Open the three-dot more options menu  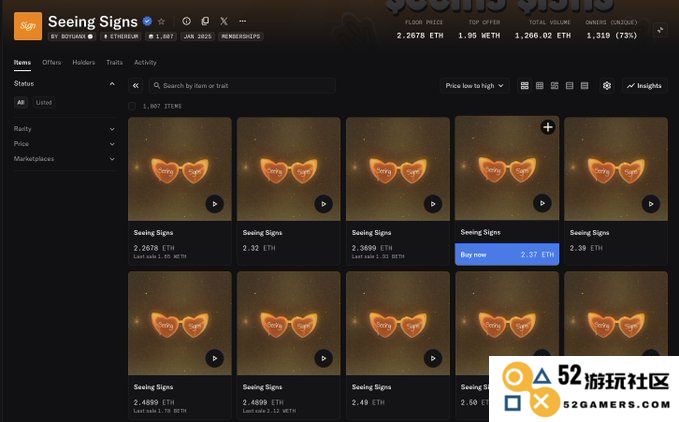point(242,21)
